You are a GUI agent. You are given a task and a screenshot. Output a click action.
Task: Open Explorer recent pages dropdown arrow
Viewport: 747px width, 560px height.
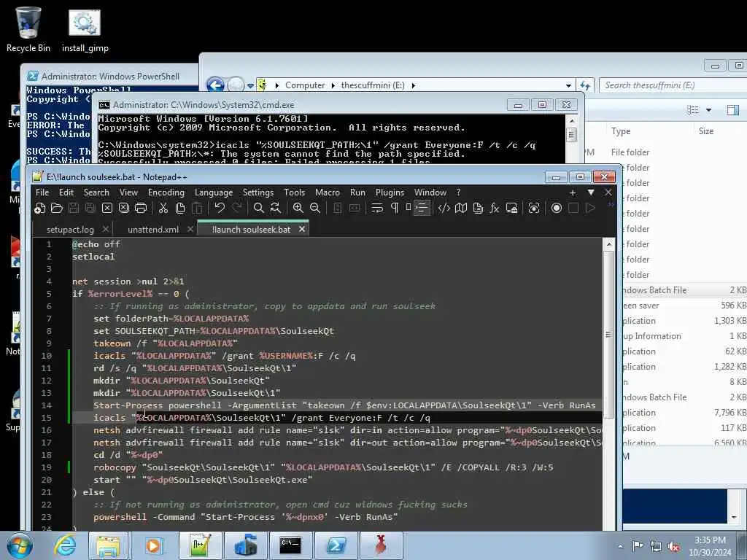click(x=250, y=86)
